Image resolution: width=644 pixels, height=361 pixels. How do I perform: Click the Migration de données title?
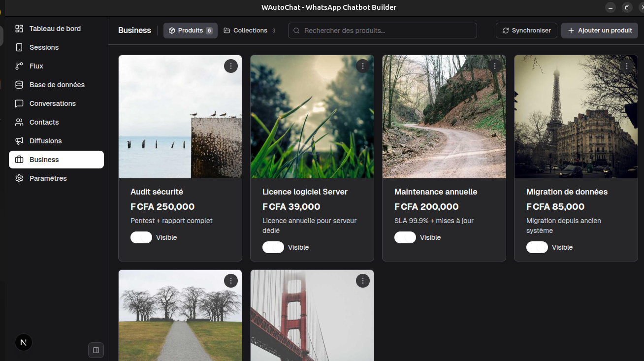point(567,192)
